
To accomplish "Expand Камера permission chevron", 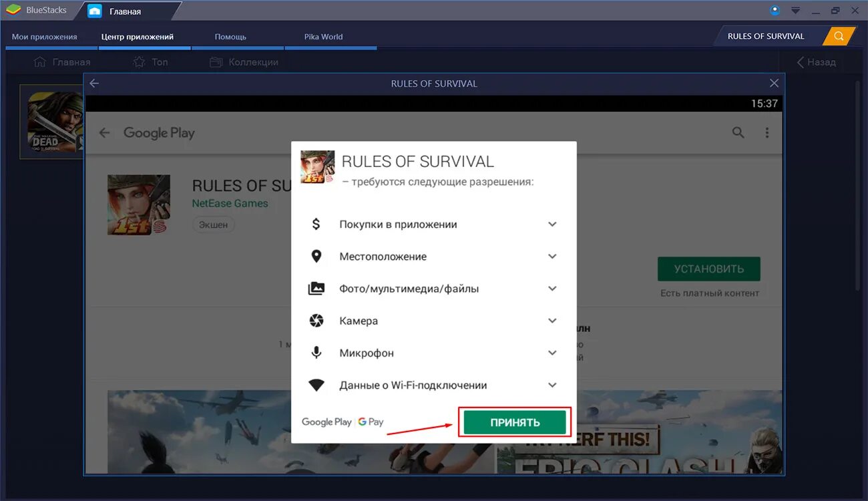I will [552, 321].
